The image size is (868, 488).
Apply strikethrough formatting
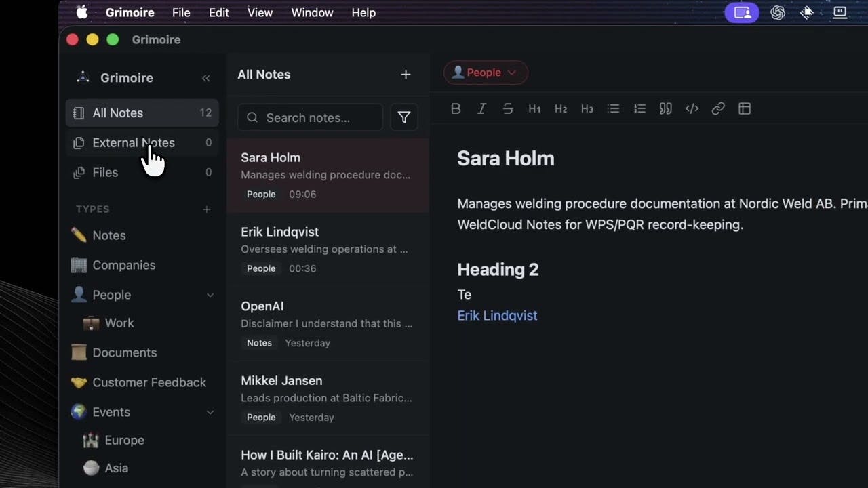508,108
